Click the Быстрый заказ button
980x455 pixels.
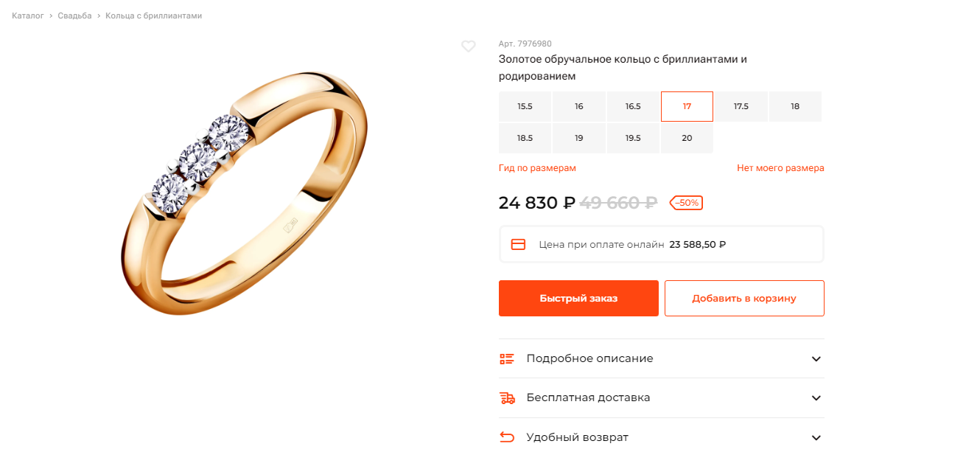click(578, 298)
